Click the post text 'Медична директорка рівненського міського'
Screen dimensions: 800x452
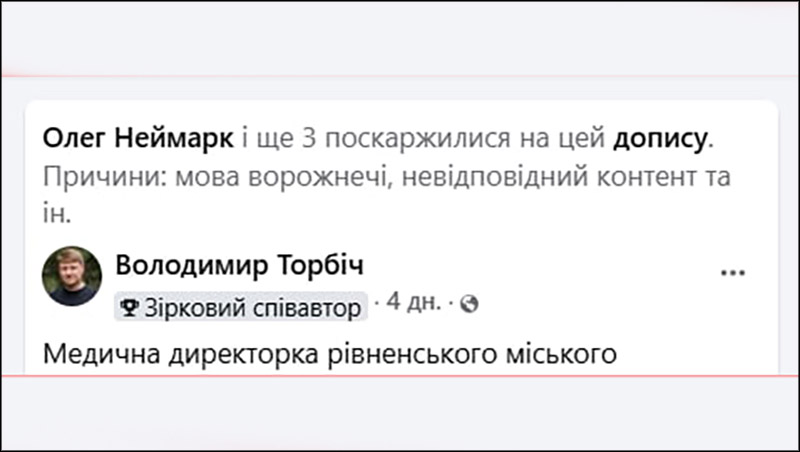(330, 354)
